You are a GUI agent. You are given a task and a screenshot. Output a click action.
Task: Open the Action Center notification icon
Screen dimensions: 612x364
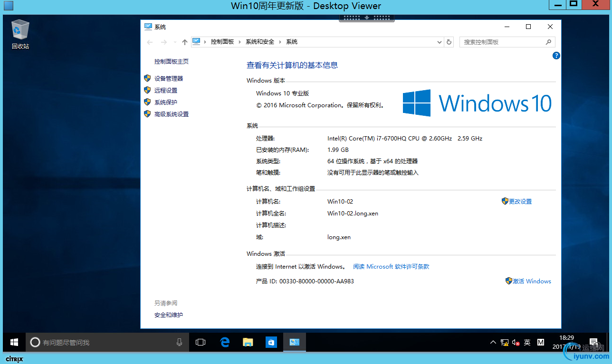[x=593, y=342]
